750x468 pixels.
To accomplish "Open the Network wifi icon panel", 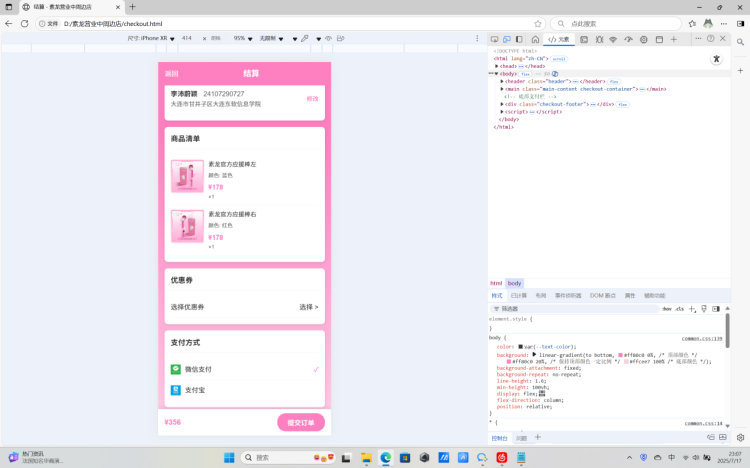I will click(613, 39).
